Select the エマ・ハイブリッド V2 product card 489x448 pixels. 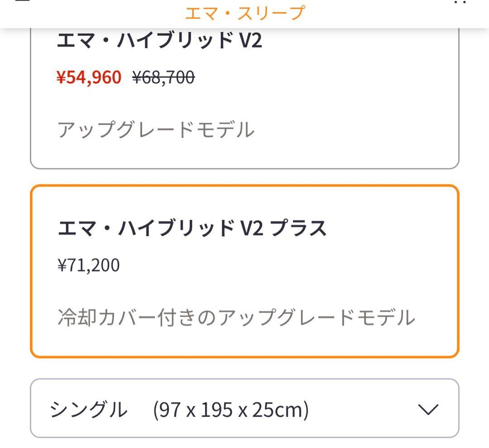point(244,95)
